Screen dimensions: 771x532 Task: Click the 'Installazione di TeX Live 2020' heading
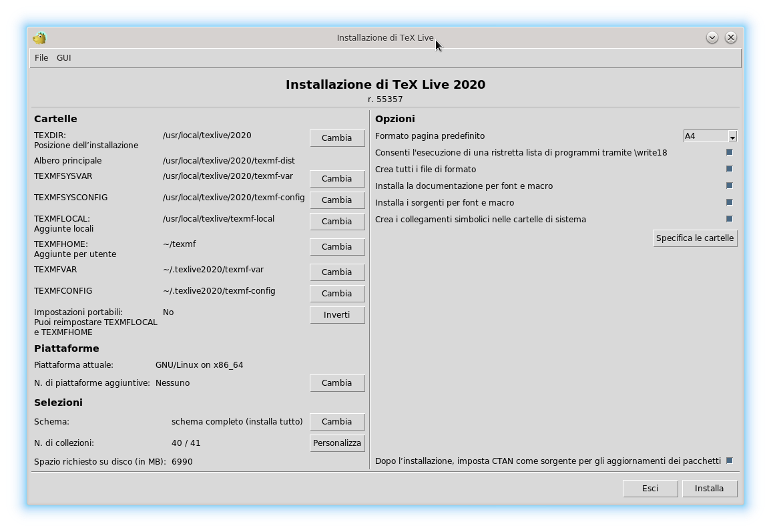[386, 85]
